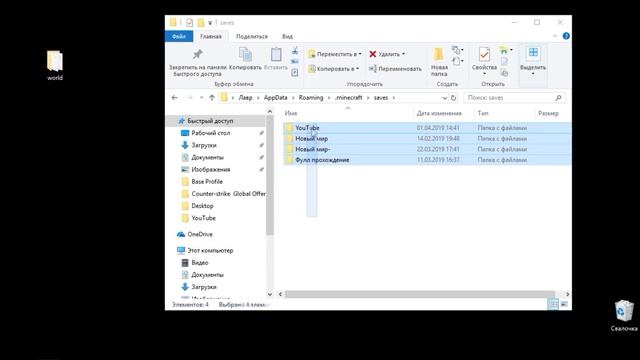Viewport: 640px width, 360px height.
Task: Click the Переименовать button
Action: click(x=395, y=69)
